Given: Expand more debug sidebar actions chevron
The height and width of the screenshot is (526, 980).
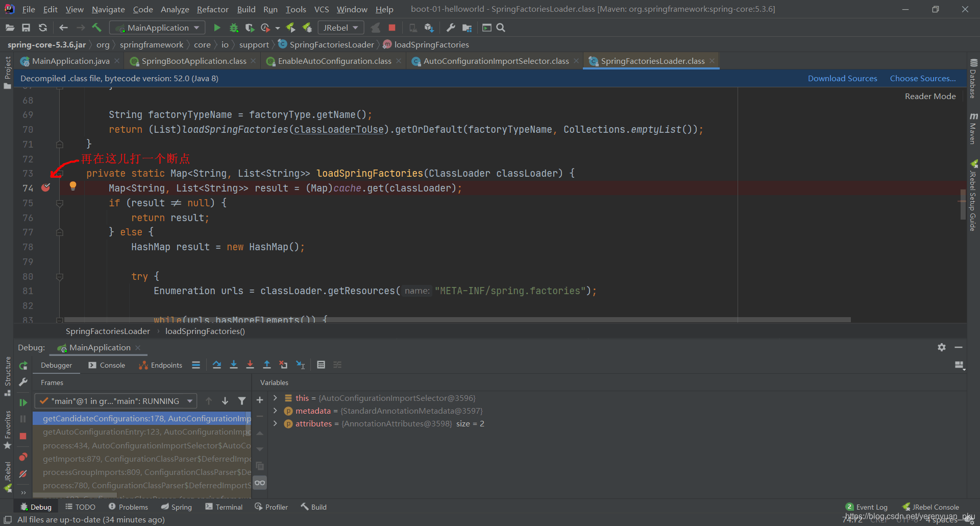Looking at the screenshot, I should pyautogui.click(x=23, y=493).
